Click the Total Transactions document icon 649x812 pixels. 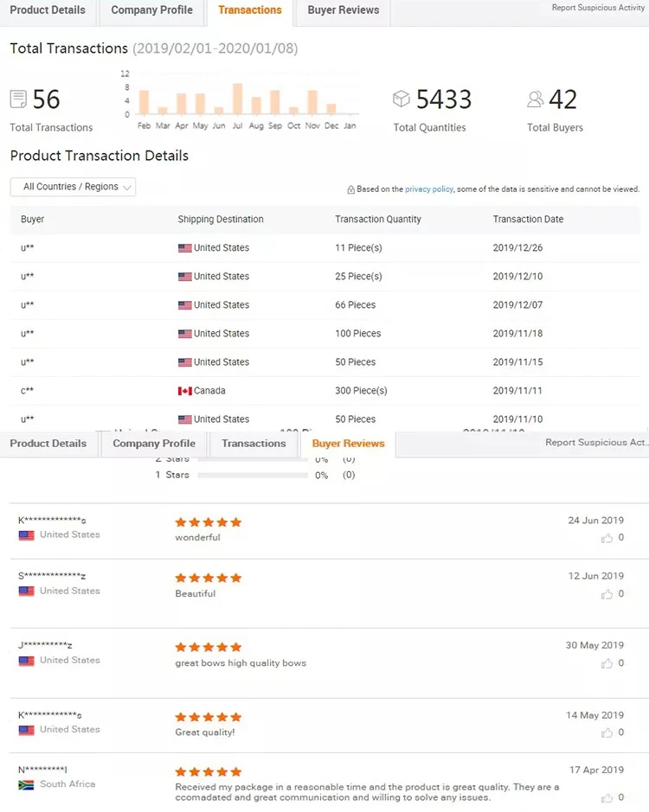click(x=18, y=99)
